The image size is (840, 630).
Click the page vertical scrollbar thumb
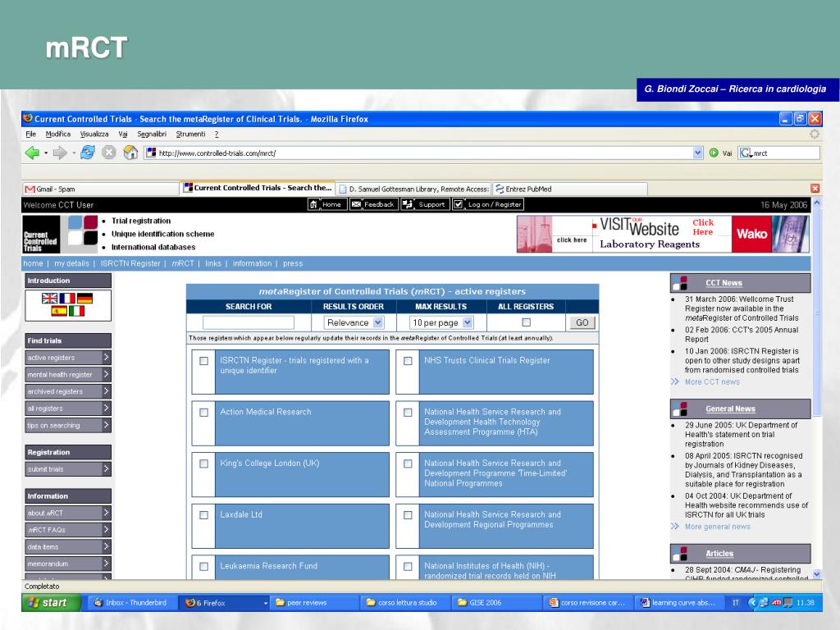pyautogui.click(x=816, y=311)
